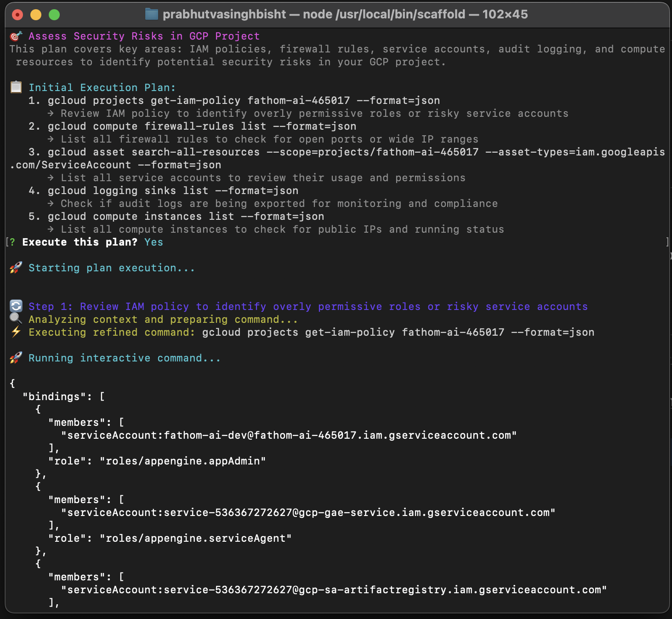
Task: Click the window title prabhutvasinghbisht — node
Action: tap(345, 14)
